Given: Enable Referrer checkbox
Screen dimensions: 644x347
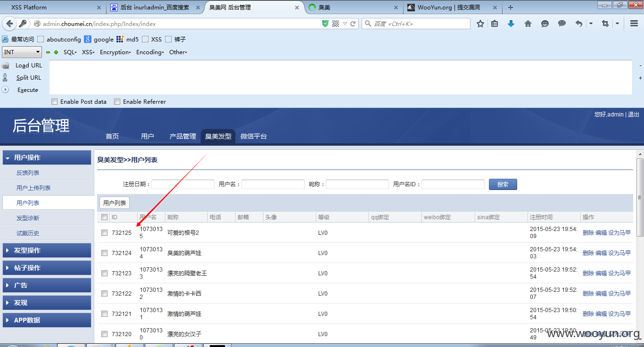Looking at the screenshot, I should (x=117, y=102).
